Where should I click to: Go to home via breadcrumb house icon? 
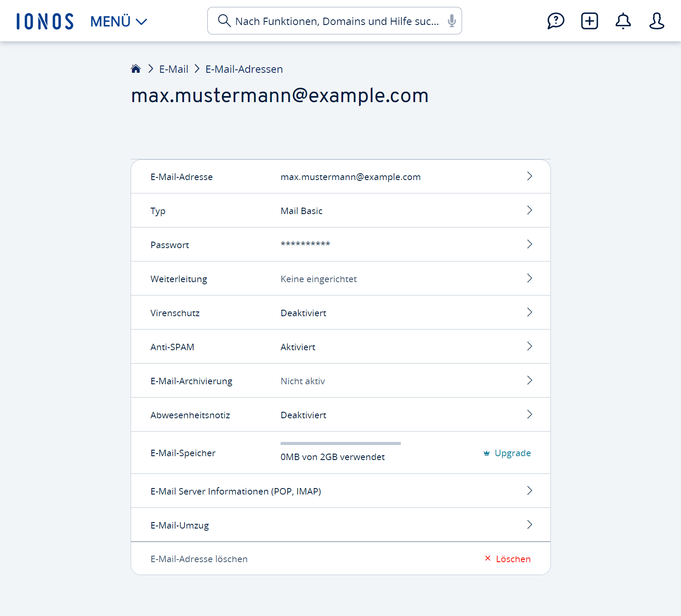pos(136,69)
